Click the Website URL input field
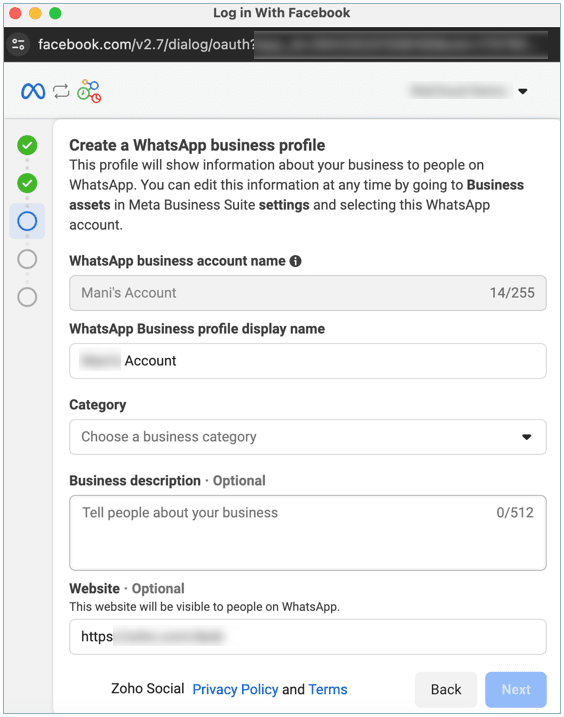The height and width of the screenshot is (717, 564). click(x=307, y=637)
